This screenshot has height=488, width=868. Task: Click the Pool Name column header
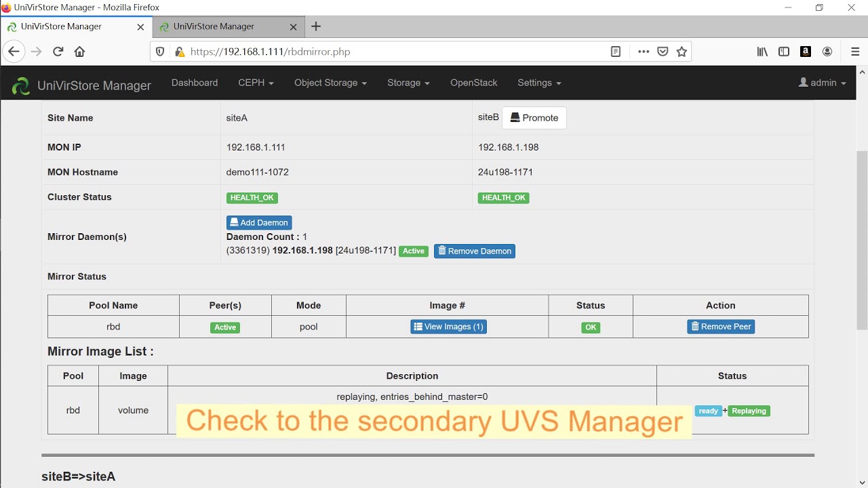click(x=113, y=305)
